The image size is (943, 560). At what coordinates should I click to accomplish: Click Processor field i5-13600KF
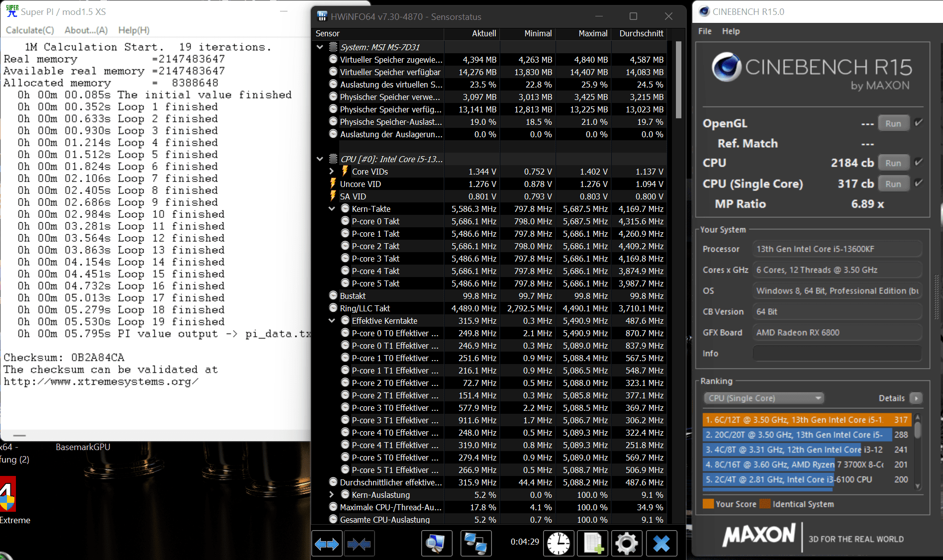[837, 249]
